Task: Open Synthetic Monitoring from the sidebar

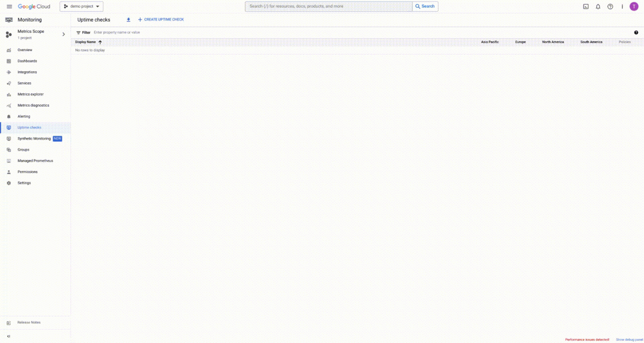Action: tap(33, 138)
